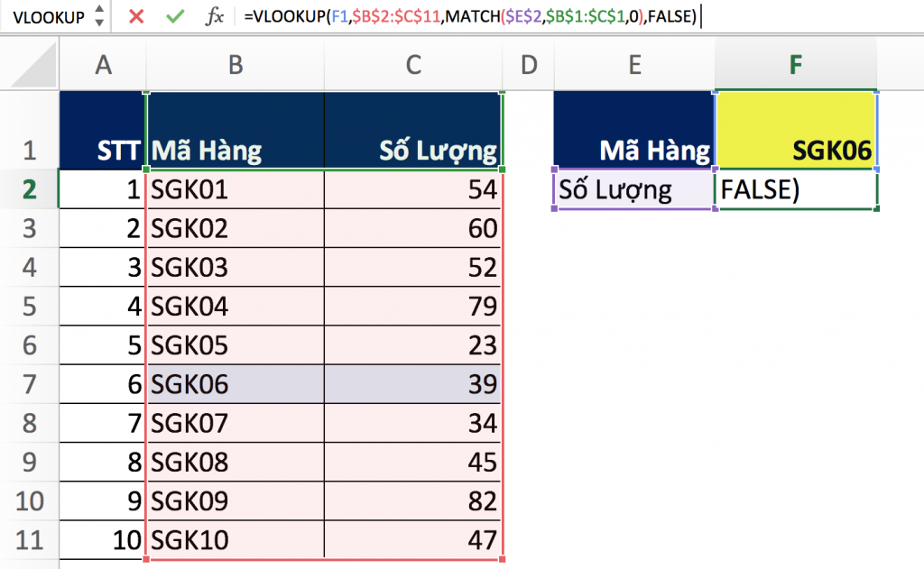Click the Select All corner triangle
The image size is (924, 569).
coord(34,68)
